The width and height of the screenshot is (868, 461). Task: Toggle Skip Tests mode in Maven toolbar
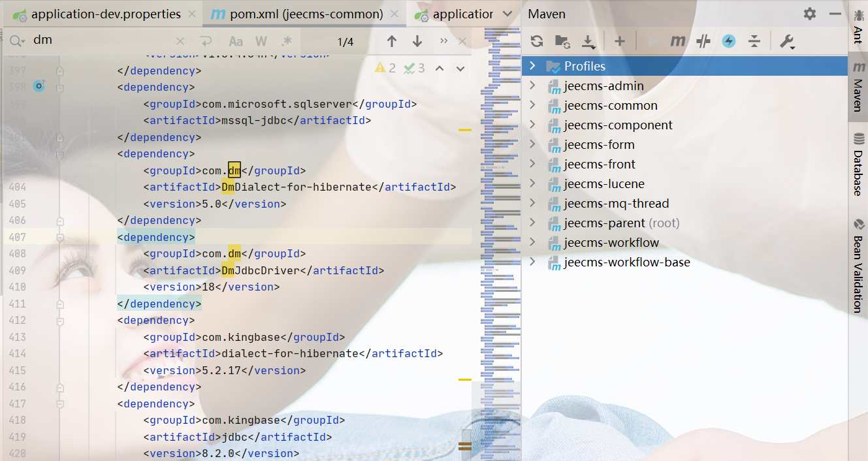[729, 41]
